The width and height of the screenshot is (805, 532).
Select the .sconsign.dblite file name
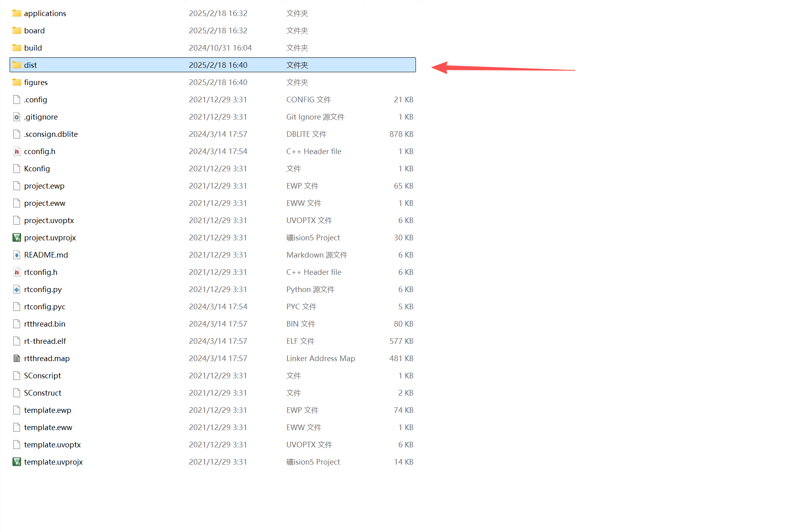(x=51, y=134)
